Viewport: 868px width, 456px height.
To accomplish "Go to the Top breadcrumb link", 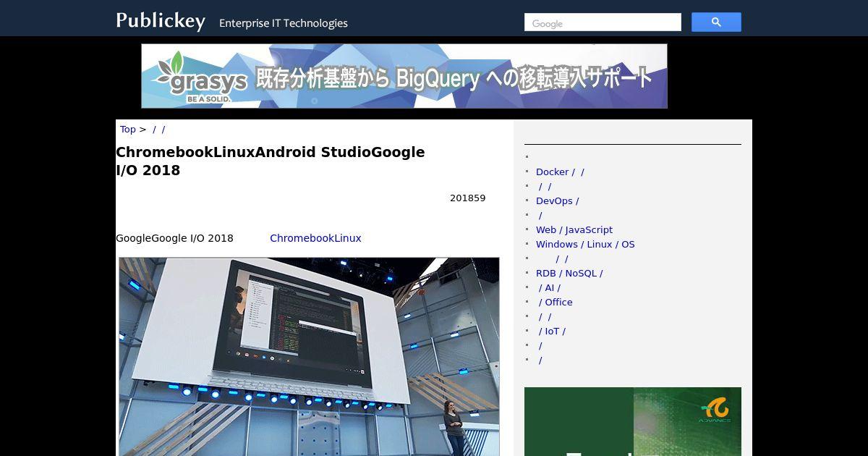I will point(128,129).
